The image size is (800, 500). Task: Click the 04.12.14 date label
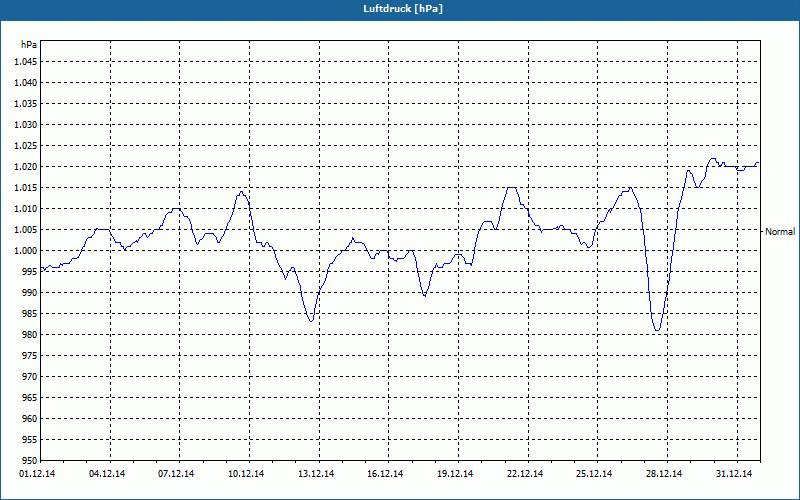107,474
